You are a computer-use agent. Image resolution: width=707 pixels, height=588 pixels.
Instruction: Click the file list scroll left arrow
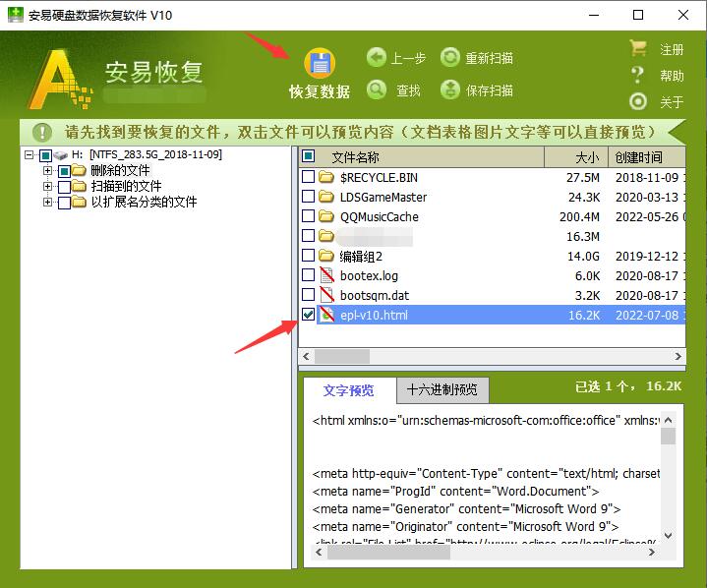click(306, 356)
